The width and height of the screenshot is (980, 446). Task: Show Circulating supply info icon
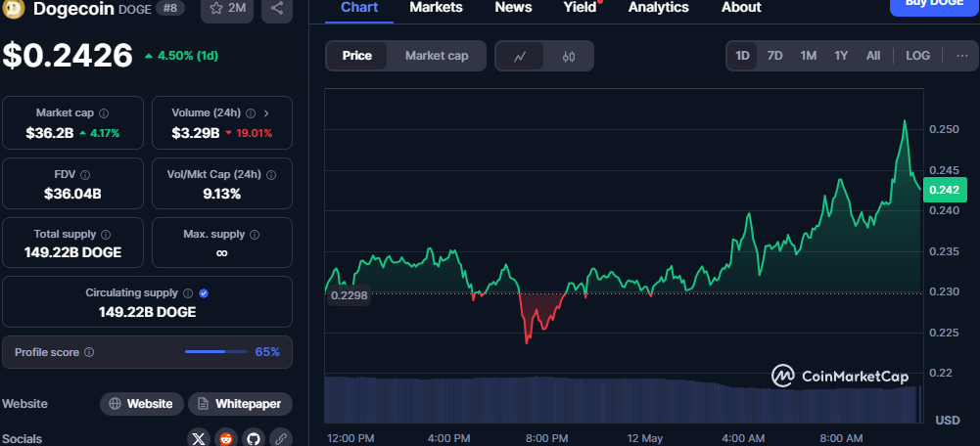tap(188, 293)
